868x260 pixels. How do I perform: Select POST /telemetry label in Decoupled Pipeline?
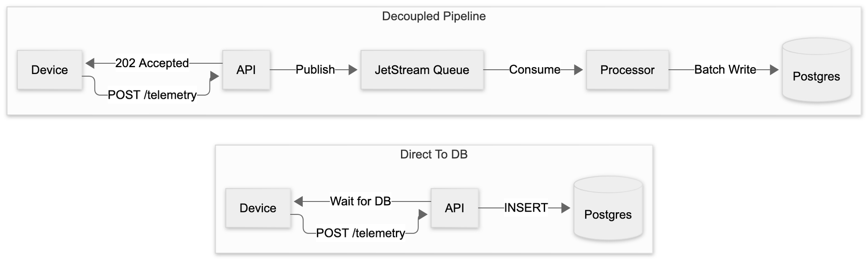click(152, 95)
